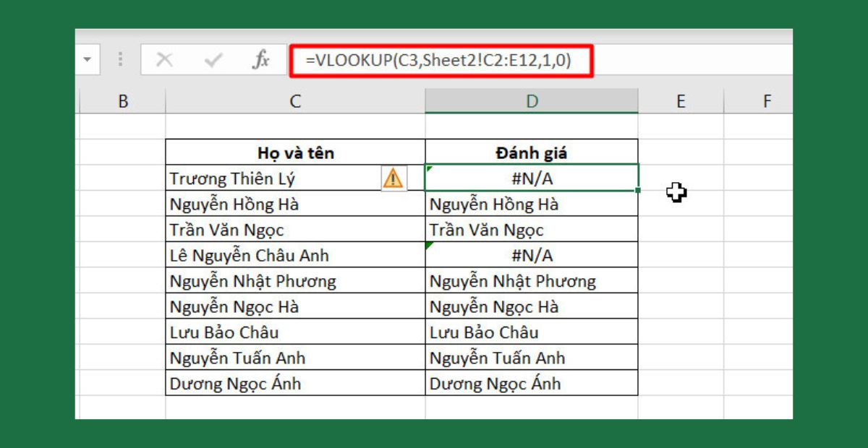The image size is (868, 448).
Task: Select 'Trần Văn Ngọc' in column C
Action: (x=295, y=231)
